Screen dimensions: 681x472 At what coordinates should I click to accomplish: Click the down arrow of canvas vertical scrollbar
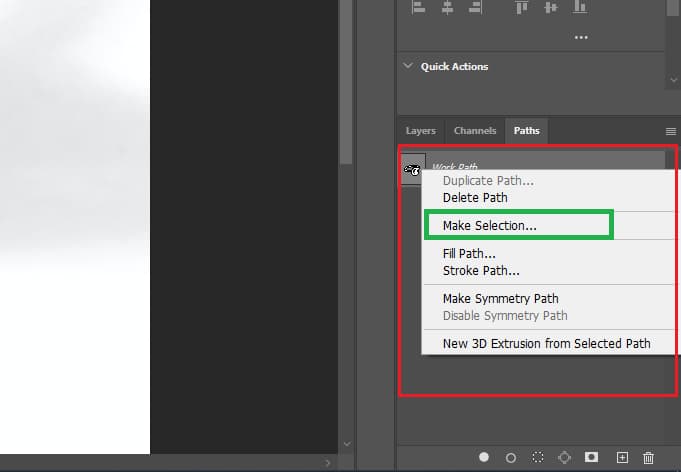347,444
